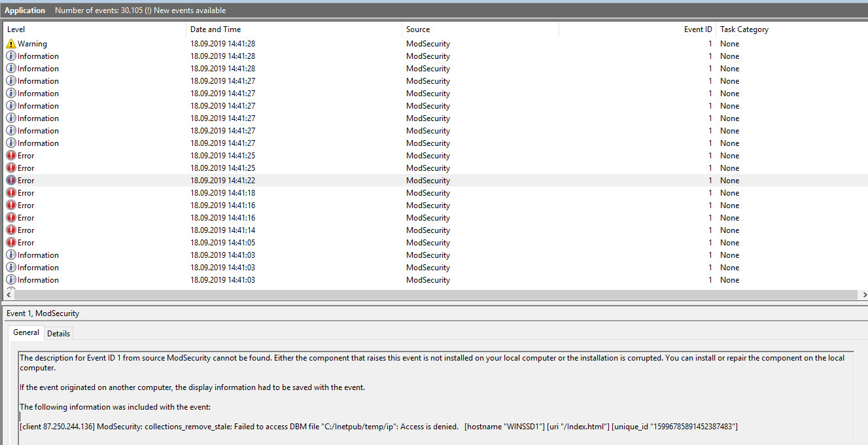Click the date 18.09.2019 14:41:14
The image size is (868, 445).
[x=223, y=230]
